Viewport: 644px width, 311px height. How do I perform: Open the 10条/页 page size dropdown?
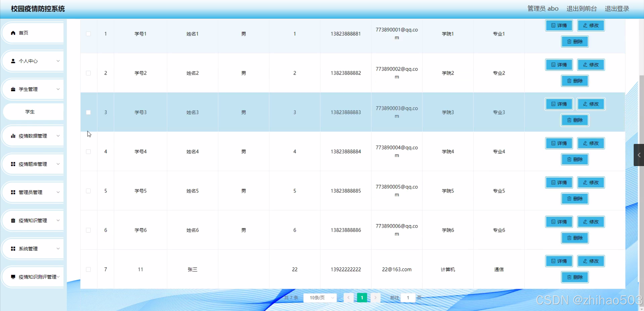(x=320, y=298)
